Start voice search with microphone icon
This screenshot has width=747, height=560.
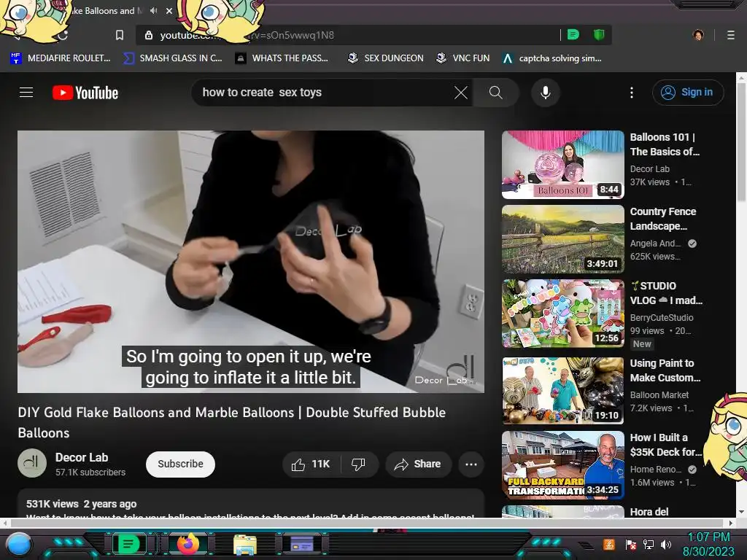[x=546, y=93]
